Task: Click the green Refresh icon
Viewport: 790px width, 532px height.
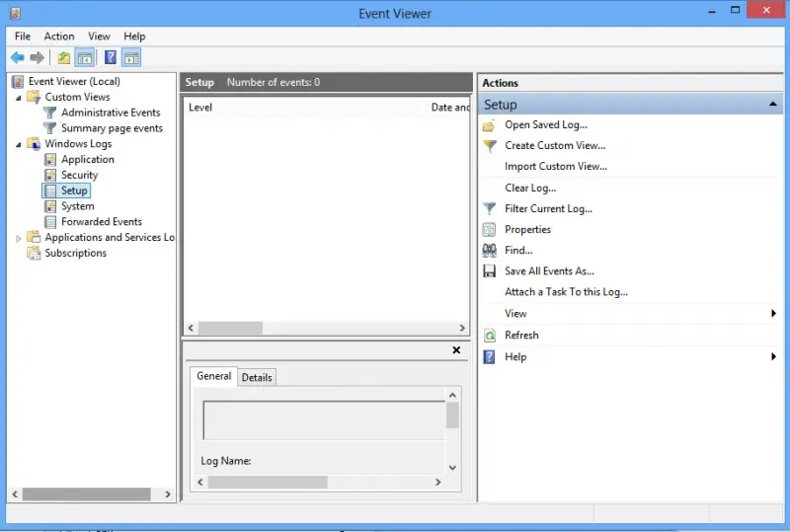Action: [489, 336]
